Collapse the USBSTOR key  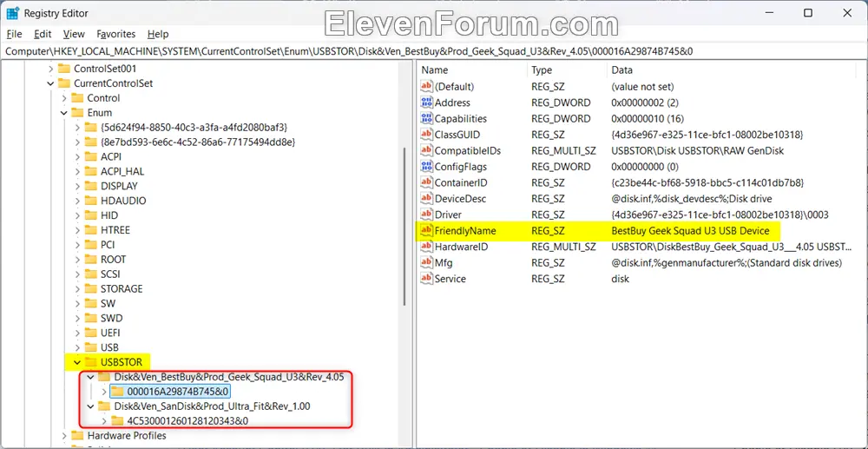point(77,363)
